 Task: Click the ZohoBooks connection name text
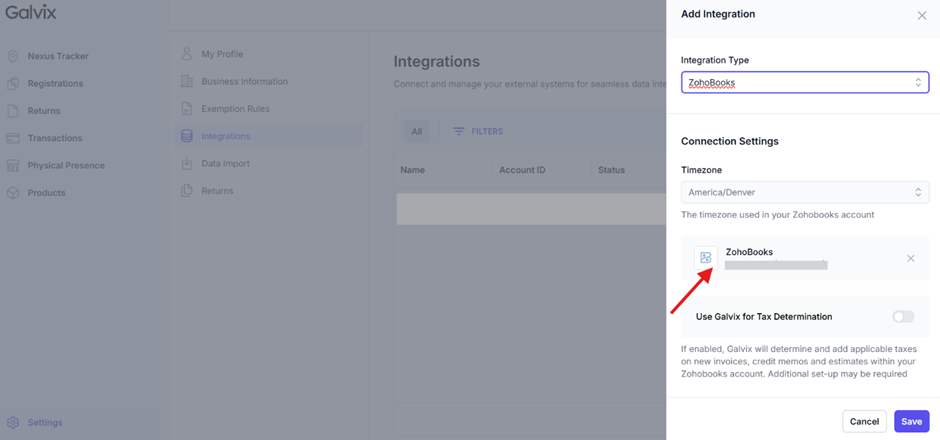[x=749, y=252]
